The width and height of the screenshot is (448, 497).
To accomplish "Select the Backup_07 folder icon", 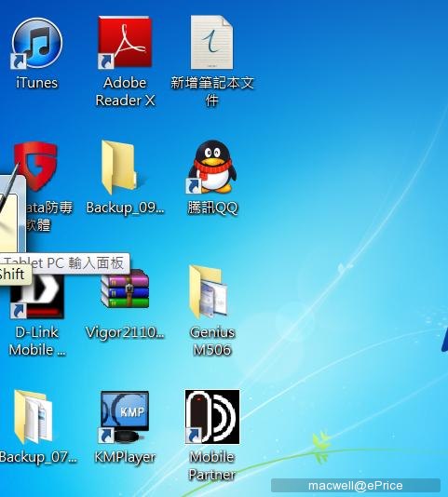I will tap(33, 417).
